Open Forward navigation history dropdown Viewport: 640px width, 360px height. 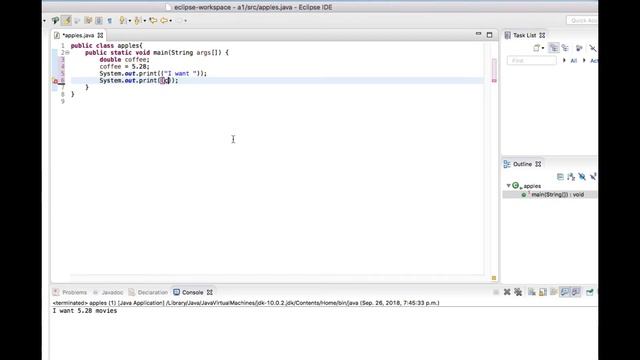(186, 20)
